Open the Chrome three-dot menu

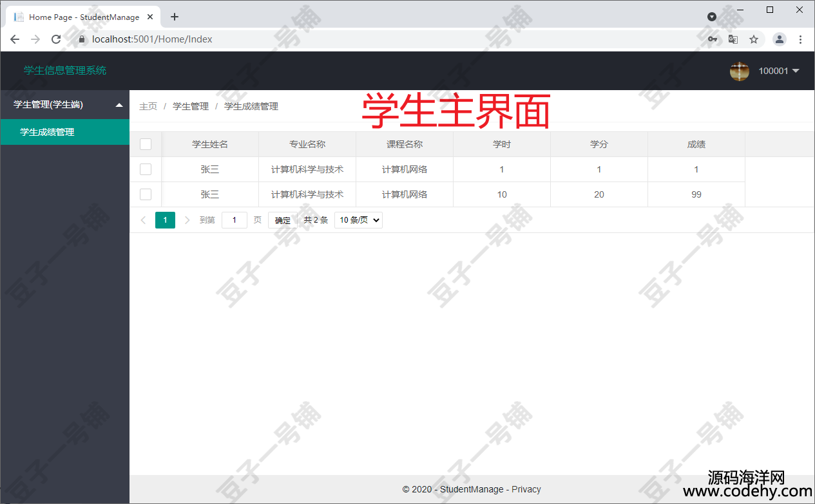click(801, 39)
